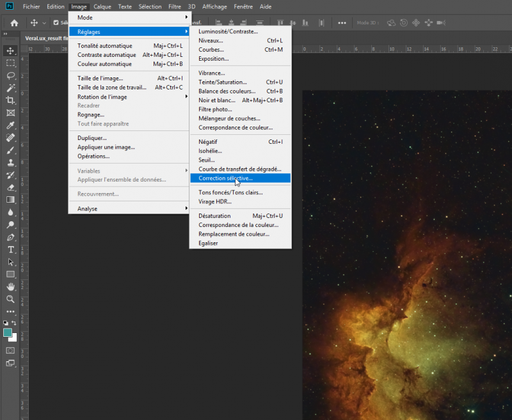Select Courbes... in the Réglages submenu
Image resolution: width=512 pixels, height=420 pixels.
point(241,50)
